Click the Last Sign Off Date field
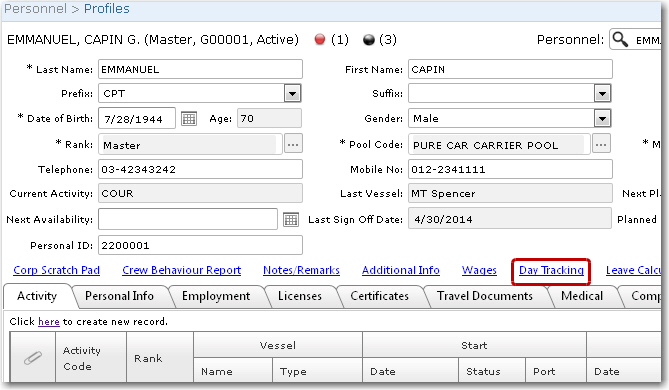 click(510, 219)
